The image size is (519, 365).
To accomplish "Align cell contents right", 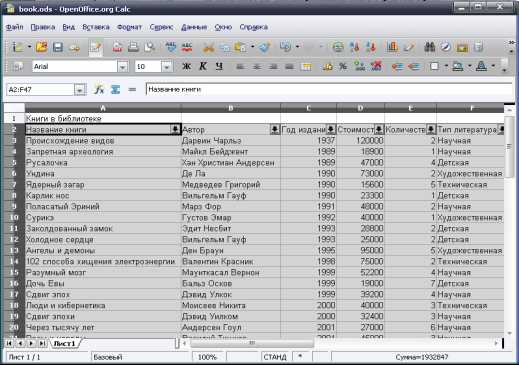I will (x=273, y=66).
